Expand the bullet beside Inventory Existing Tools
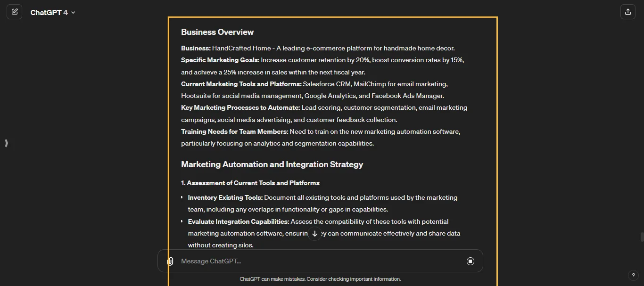The height and width of the screenshot is (286, 644). [x=182, y=197]
